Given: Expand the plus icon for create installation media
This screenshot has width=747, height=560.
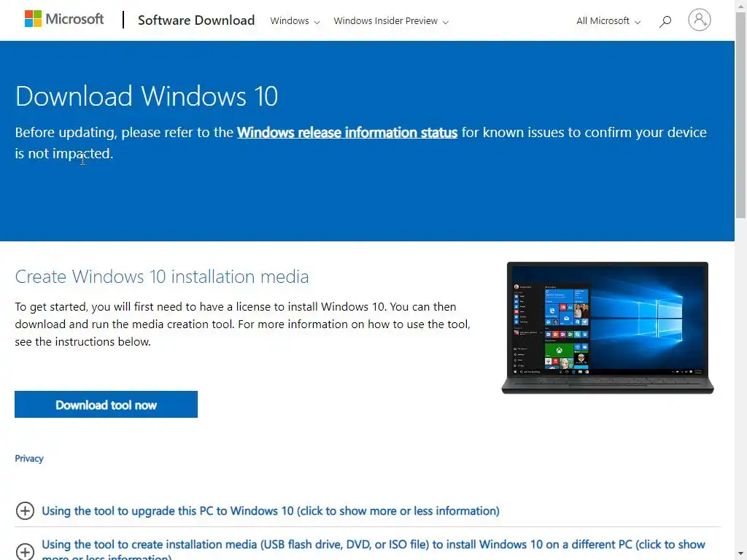Looking at the screenshot, I should pos(25,551).
